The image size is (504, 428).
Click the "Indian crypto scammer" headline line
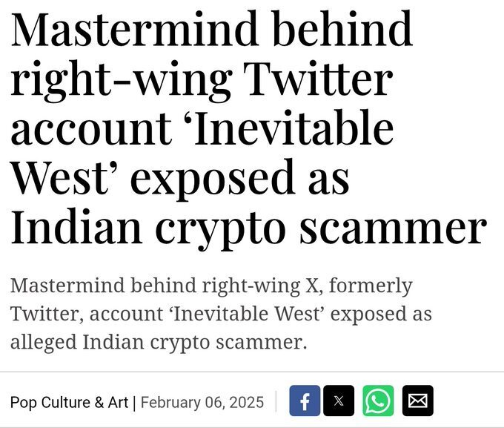pyautogui.click(x=248, y=228)
